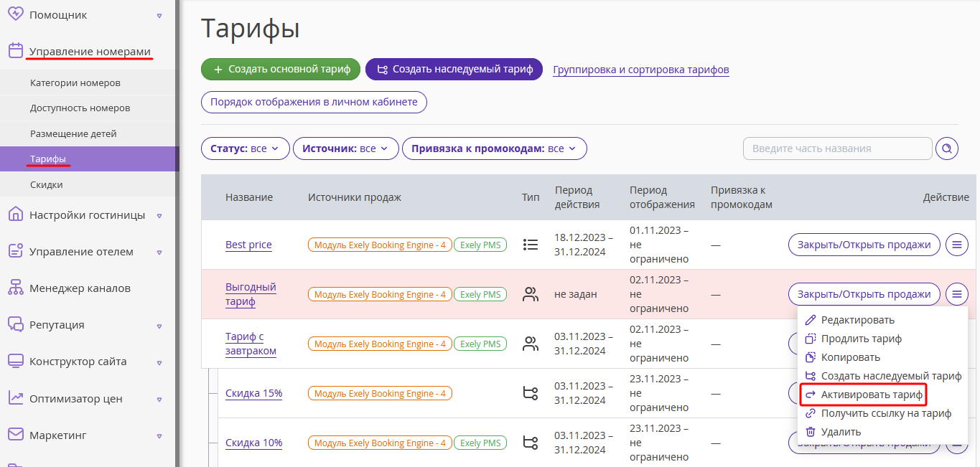
Task: Click the tariff name search field
Action: click(837, 148)
